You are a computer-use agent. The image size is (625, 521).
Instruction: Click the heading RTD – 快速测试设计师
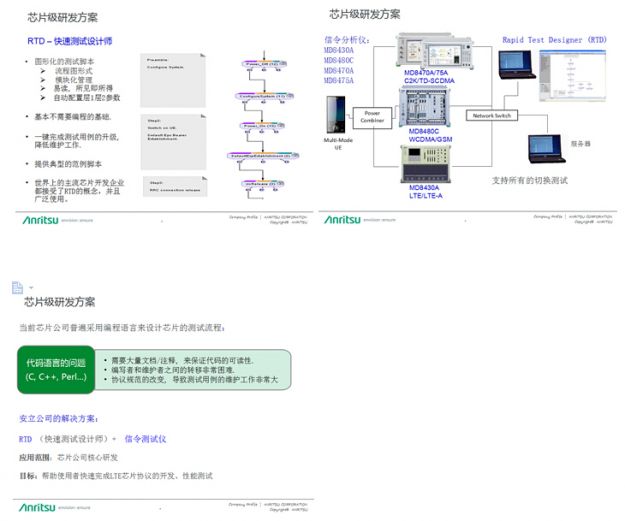coord(70,41)
